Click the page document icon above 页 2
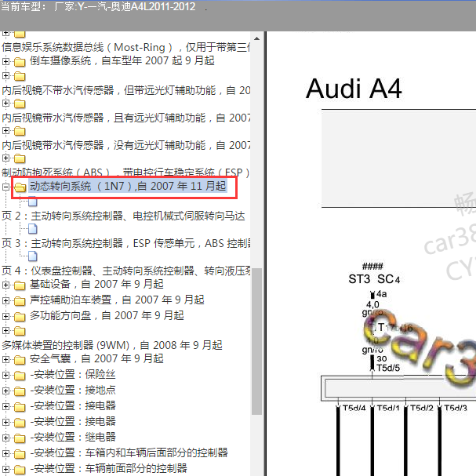Screen dimensions: 476x476 [33, 202]
